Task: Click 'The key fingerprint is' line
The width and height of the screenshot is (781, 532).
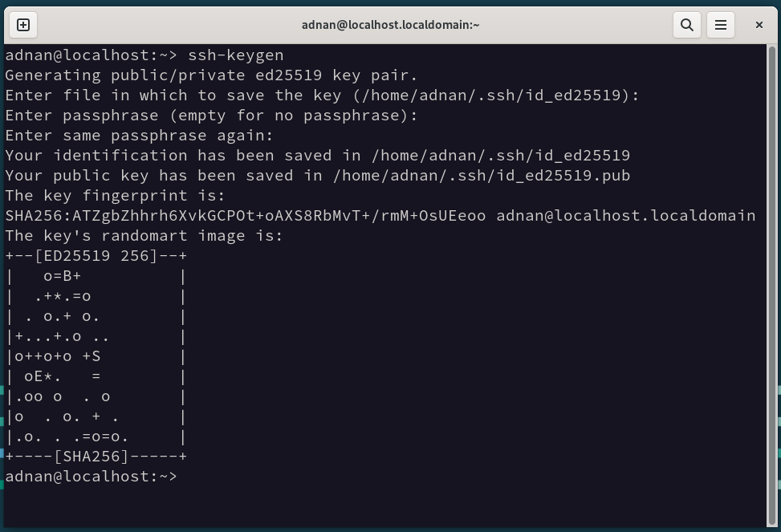Action: tap(115, 196)
